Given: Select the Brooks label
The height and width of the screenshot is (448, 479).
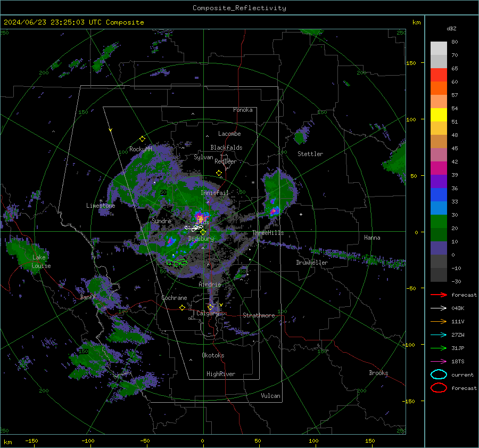Looking at the screenshot, I should 378,373.
